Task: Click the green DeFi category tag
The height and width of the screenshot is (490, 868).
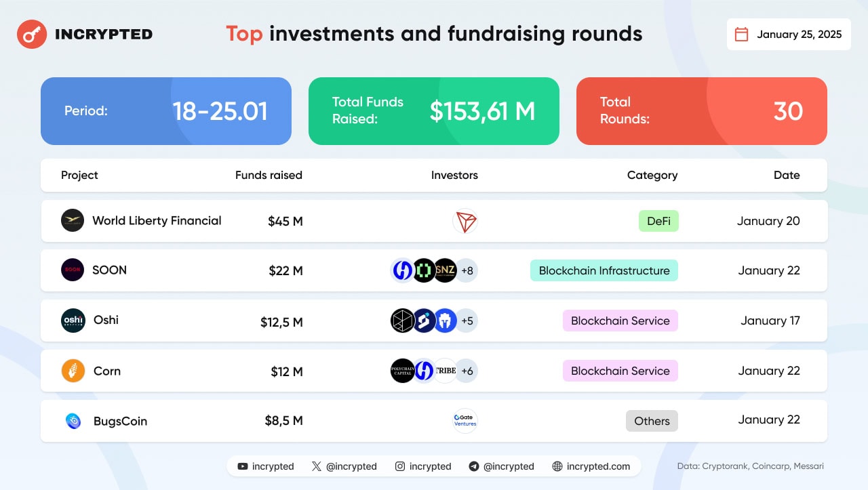Action: click(x=658, y=221)
